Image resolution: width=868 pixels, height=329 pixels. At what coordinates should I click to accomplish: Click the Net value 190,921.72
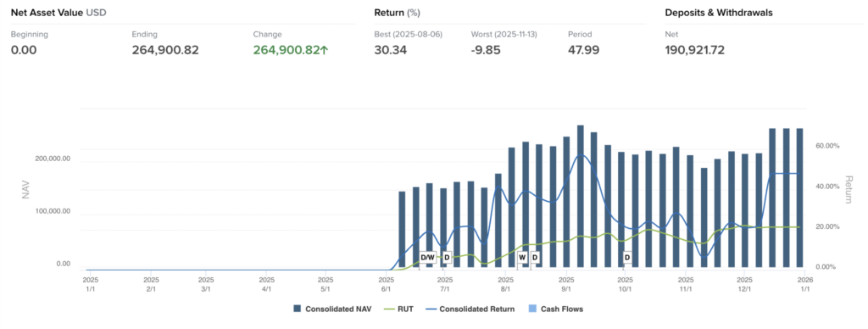[695, 50]
